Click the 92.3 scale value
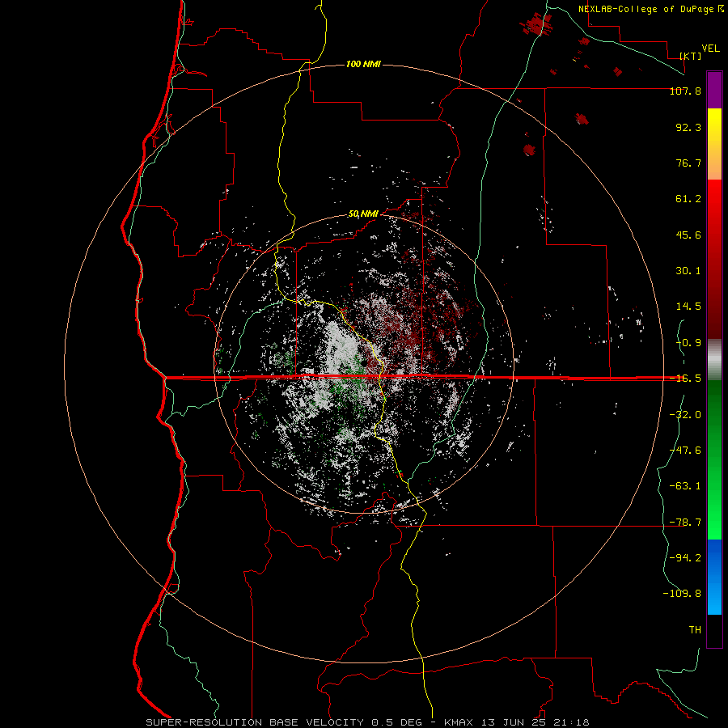 tap(688, 127)
